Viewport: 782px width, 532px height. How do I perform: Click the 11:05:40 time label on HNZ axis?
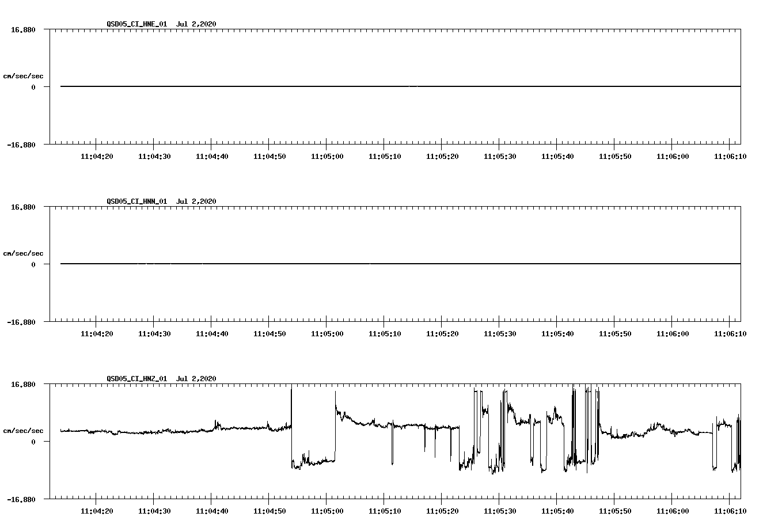[x=557, y=511]
